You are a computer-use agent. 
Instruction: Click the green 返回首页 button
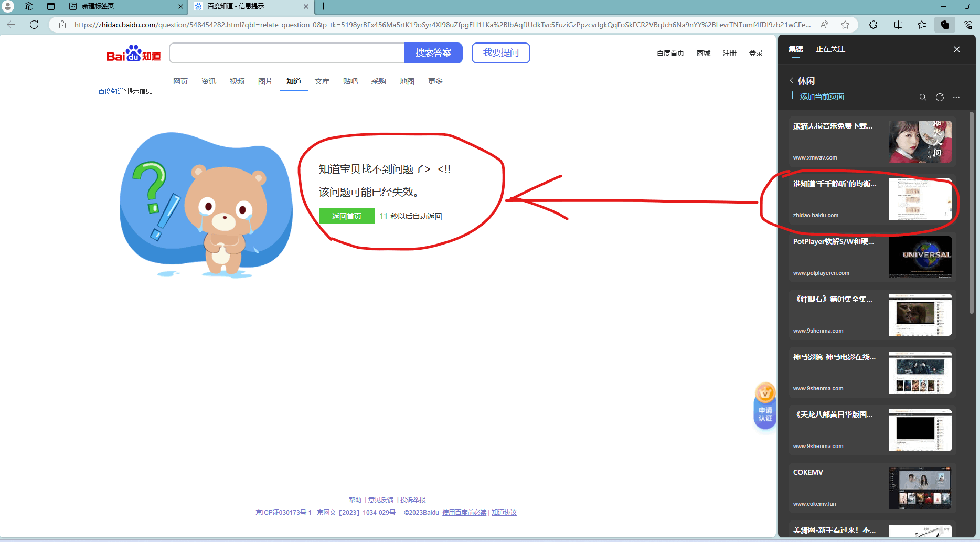(x=347, y=216)
